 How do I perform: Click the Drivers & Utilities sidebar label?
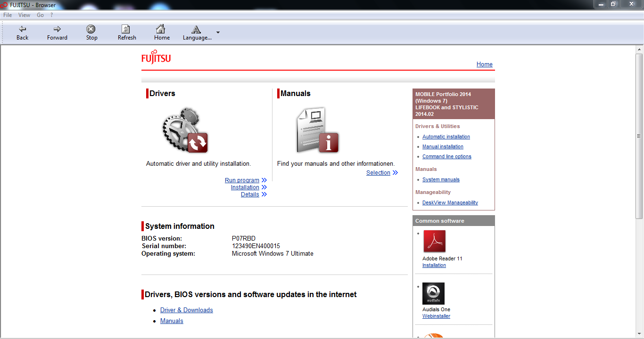pyautogui.click(x=438, y=126)
